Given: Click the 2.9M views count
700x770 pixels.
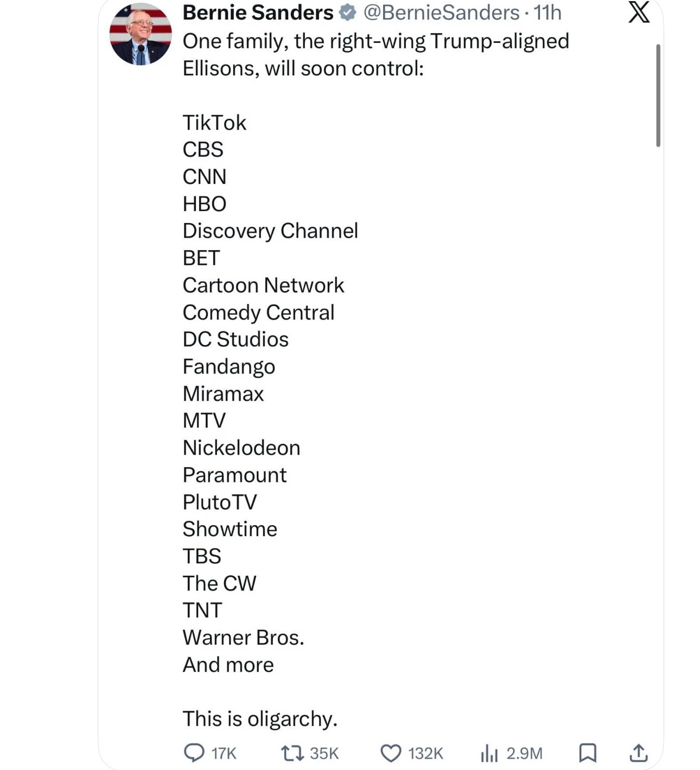Looking at the screenshot, I should (524, 753).
